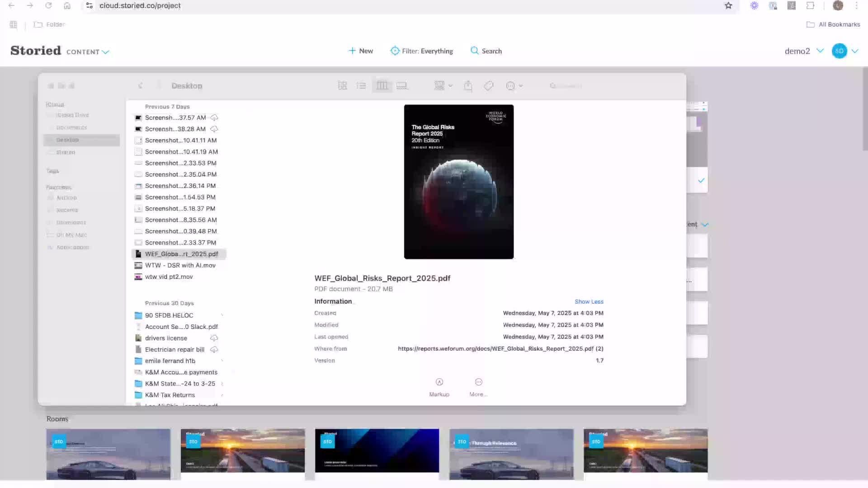Image resolution: width=868 pixels, height=488 pixels.
Task: Expand the Storied CONTENT dropdown
Action: 105,52
